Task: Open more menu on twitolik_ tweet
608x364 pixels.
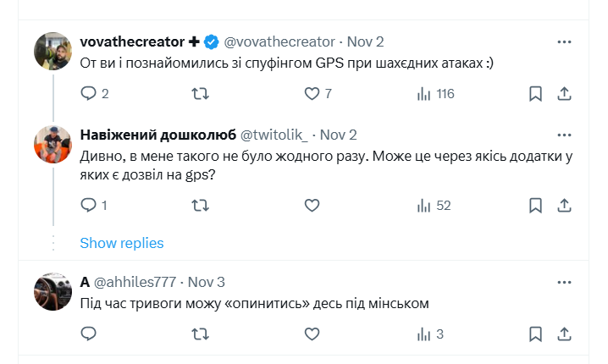Action: (564, 135)
